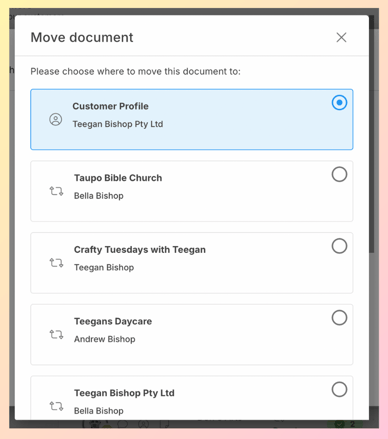The width and height of the screenshot is (388, 439).
Task: Close the Move document dialog
Action: (x=341, y=37)
